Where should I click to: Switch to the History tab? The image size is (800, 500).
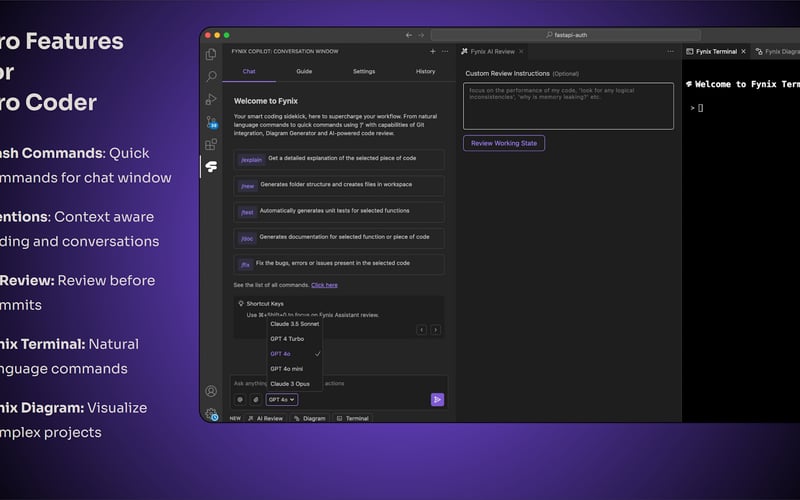point(426,71)
